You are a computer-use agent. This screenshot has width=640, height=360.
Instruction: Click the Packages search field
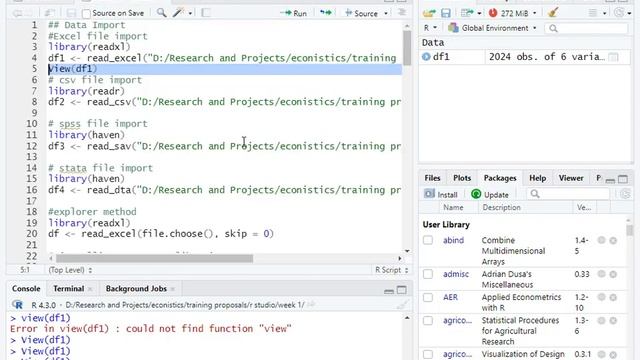(567, 194)
